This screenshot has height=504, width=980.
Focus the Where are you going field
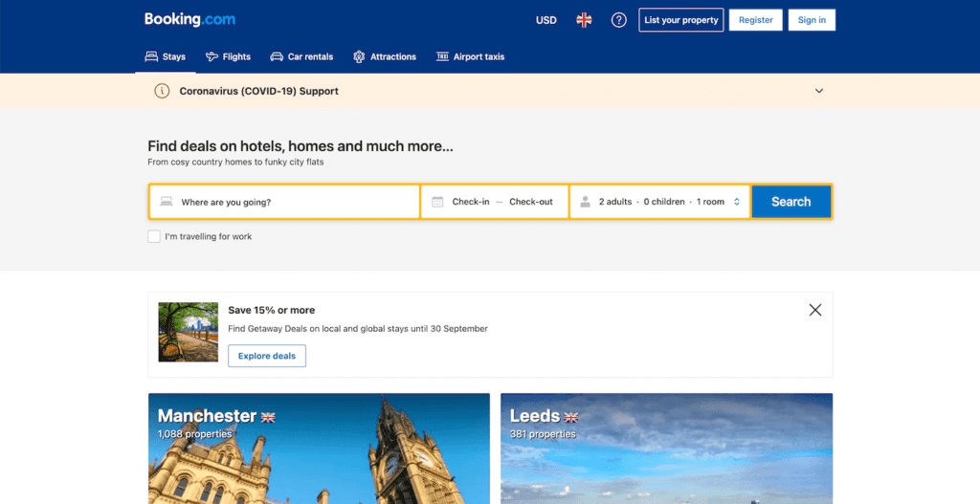pyautogui.click(x=284, y=202)
